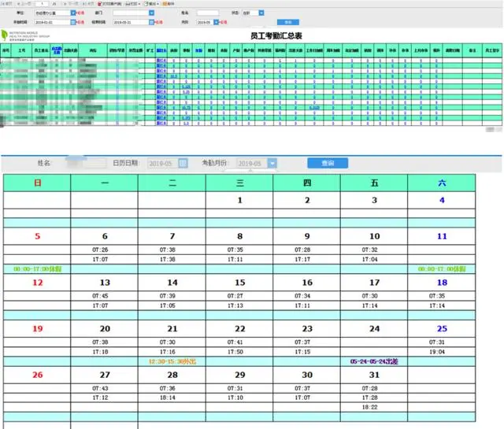Select calendar day 24
This screenshot has height=429, width=504.
click(x=375, y=329)
